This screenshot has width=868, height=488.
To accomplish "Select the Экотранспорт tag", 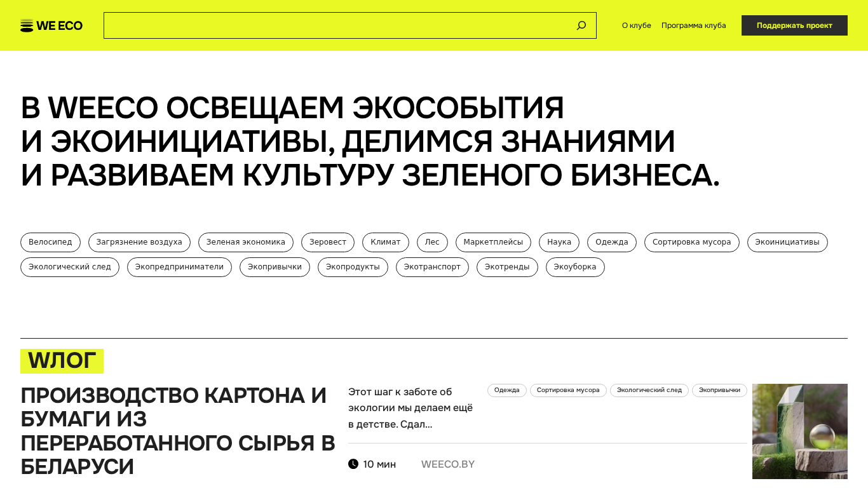I will (432, 267).
